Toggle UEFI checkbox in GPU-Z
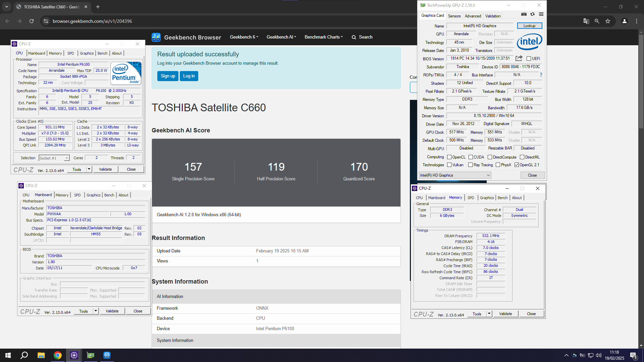644x362 pixels. click(529, 59)
